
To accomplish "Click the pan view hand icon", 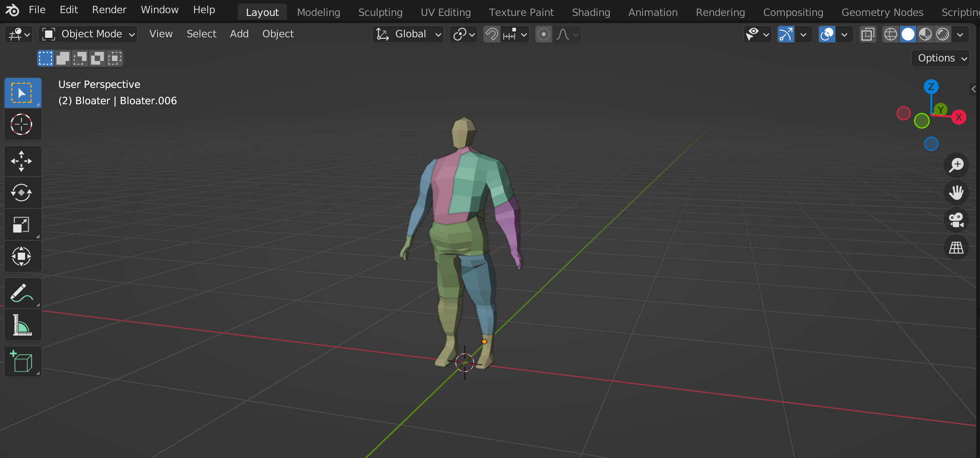I will [x=956, y=193].
